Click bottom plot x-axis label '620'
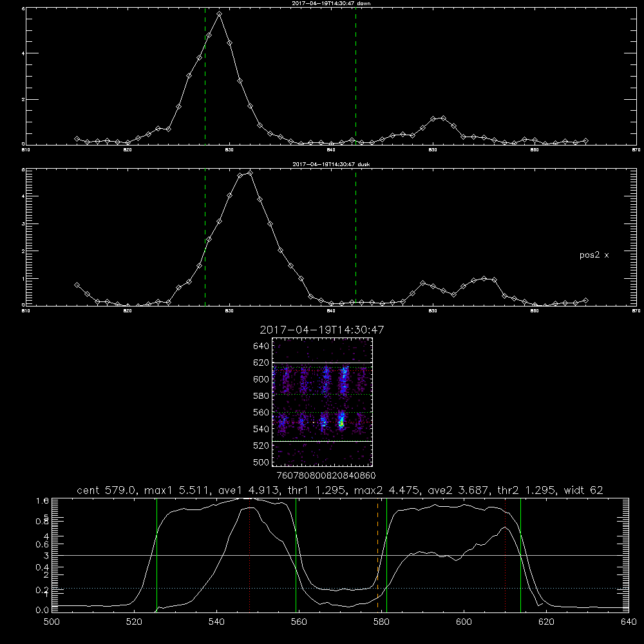This screenshot has height=644, width=644. tap(546, 622)
